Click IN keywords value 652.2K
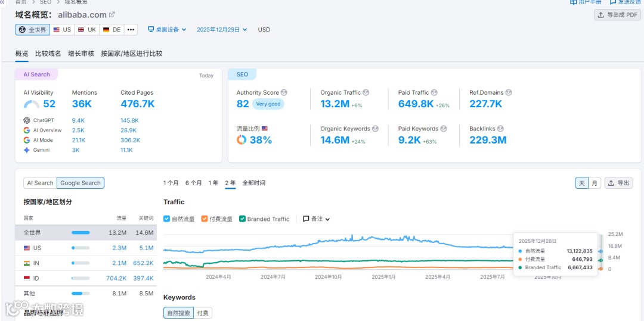Viewport: 644px width, 321px height. coord(143,263)
